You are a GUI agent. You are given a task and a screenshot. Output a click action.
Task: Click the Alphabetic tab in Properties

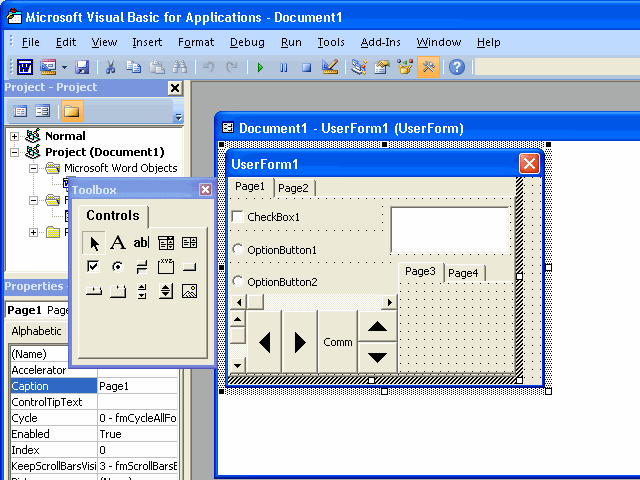point(36,331)
